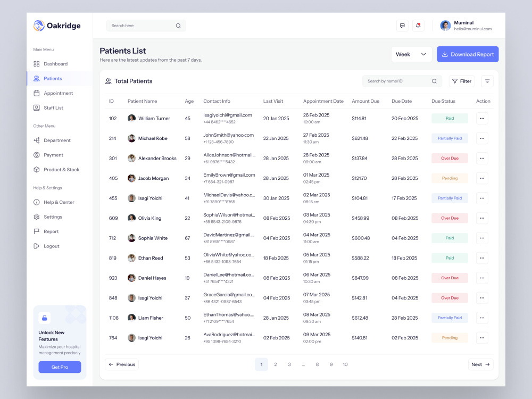Open actions menu for Michael Robe
The width and height of the screenshot is (532, 399).
(x=482, y=138)
